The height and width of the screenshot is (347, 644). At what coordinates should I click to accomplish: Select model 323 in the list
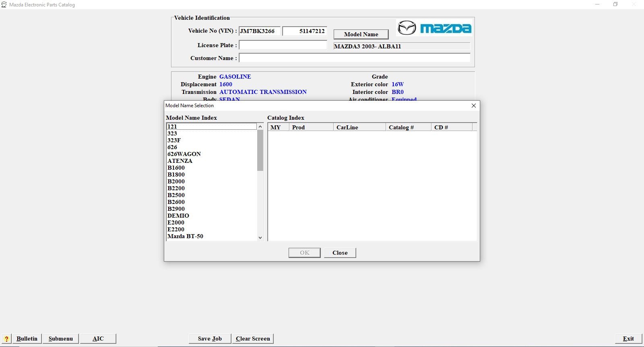coord(211,133)
